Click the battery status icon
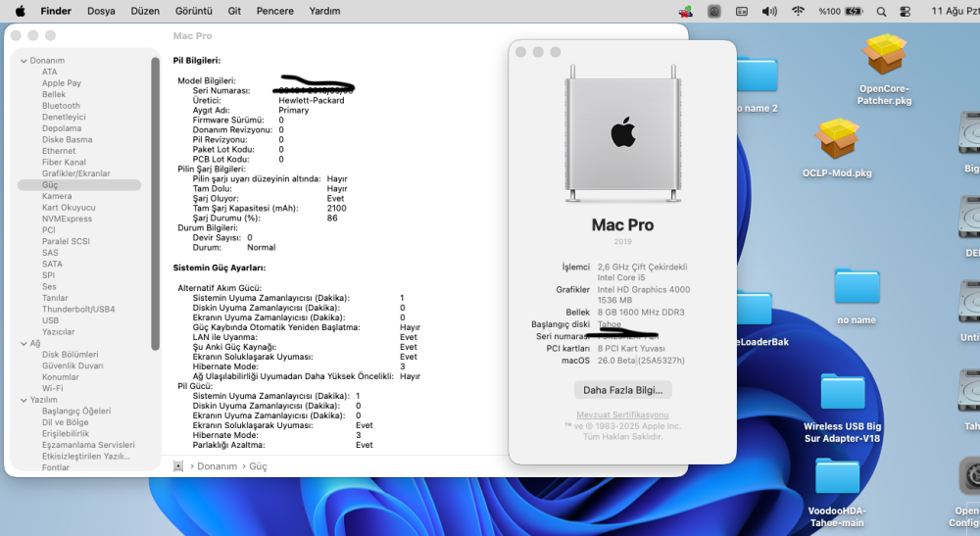Image resolution: width=980 pixels, height=536 pixels. click(x=854, y=11)
